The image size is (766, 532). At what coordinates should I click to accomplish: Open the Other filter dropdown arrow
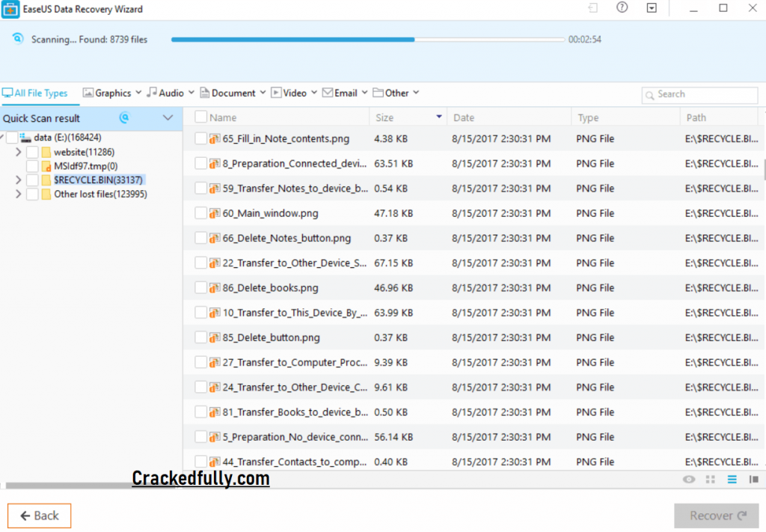click(416, 92)
